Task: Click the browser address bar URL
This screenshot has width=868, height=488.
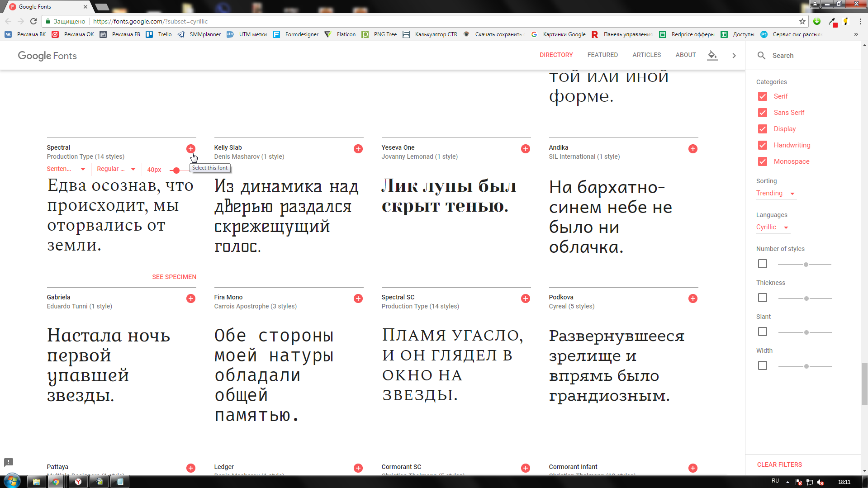Action: pos(150,21)
